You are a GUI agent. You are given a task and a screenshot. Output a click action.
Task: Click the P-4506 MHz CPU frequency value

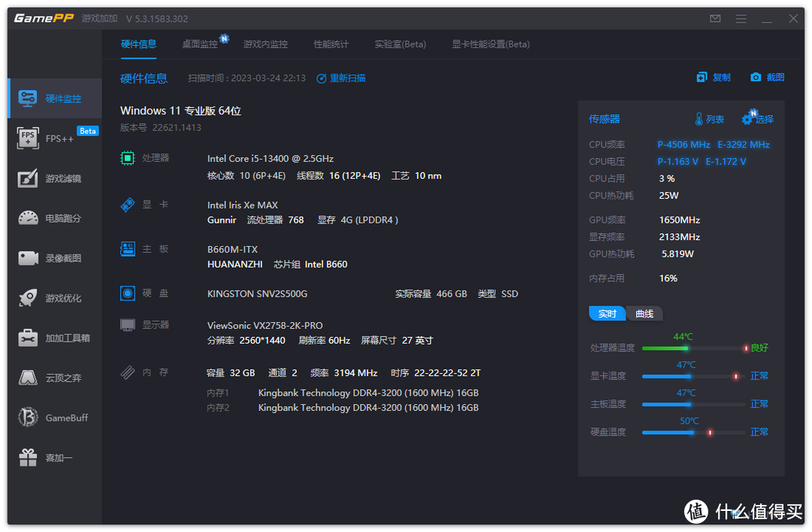683,144
